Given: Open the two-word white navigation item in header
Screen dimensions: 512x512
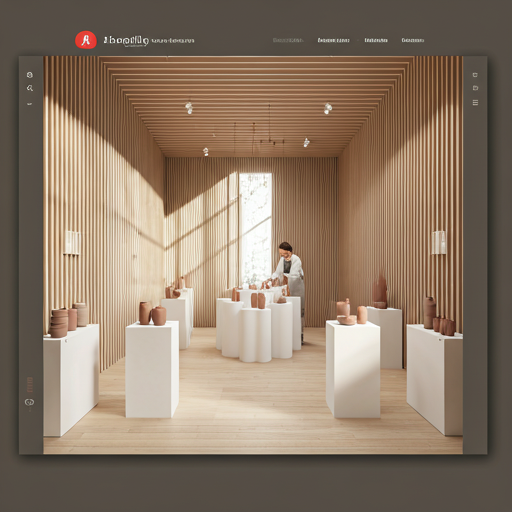Looking at the screenshot, I should tap(333, 40).
